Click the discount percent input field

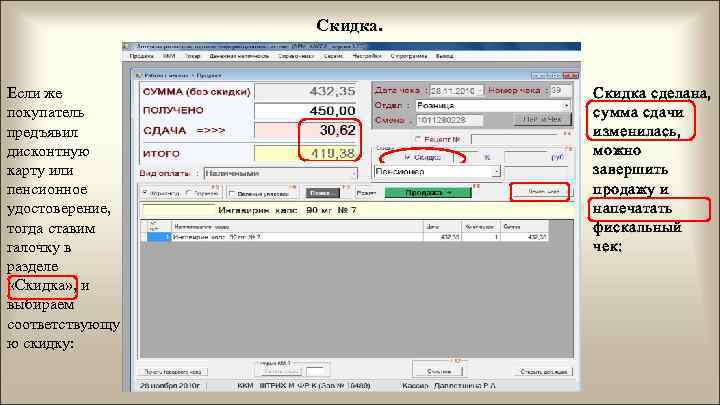click(466, 157)
